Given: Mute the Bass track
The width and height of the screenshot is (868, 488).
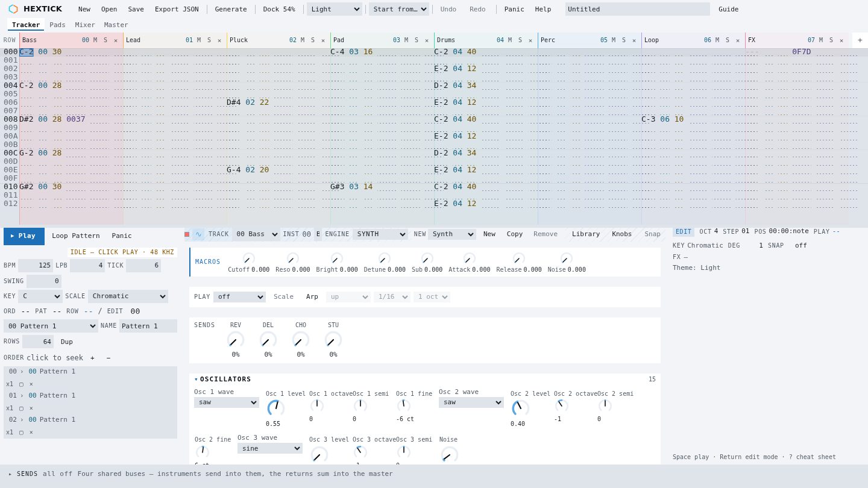Looking at the screenshot, I should pyautogui.click(x=95, y=40).
